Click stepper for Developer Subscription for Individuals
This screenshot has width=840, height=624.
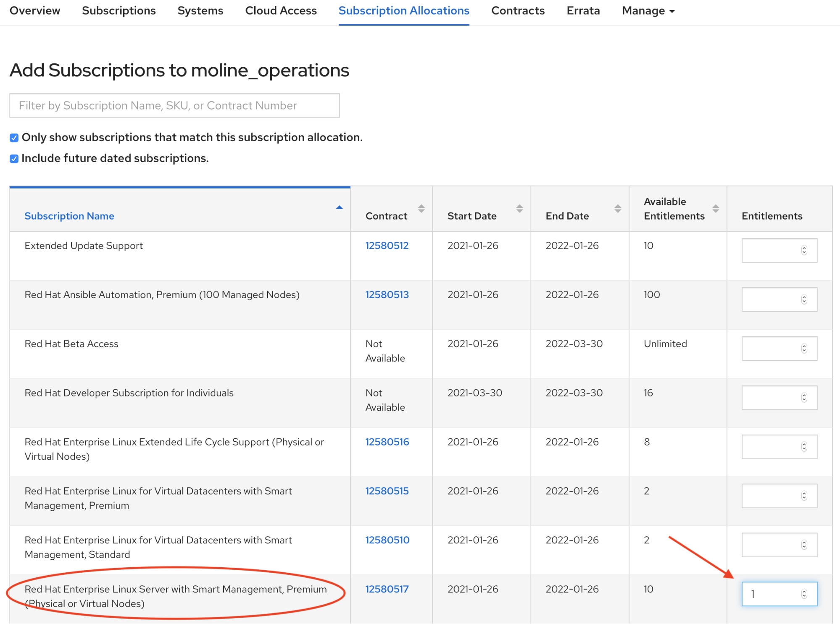(804, 398)
